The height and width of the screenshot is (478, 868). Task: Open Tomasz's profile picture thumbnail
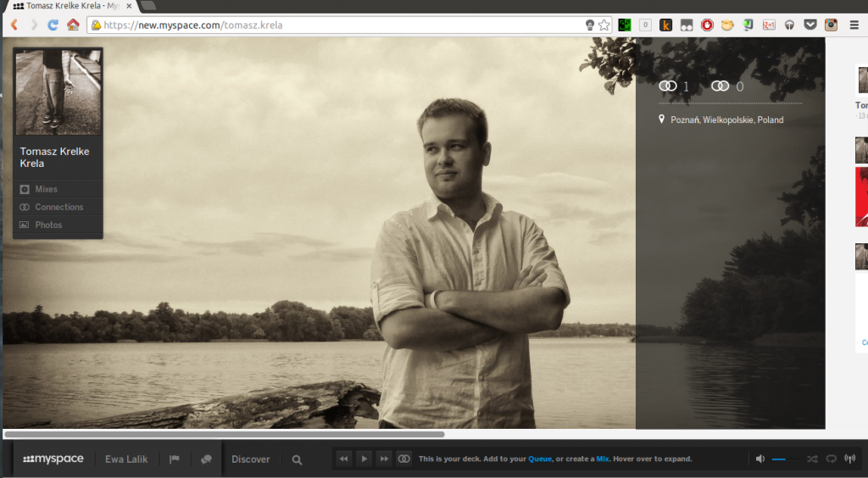pos(58,92)
